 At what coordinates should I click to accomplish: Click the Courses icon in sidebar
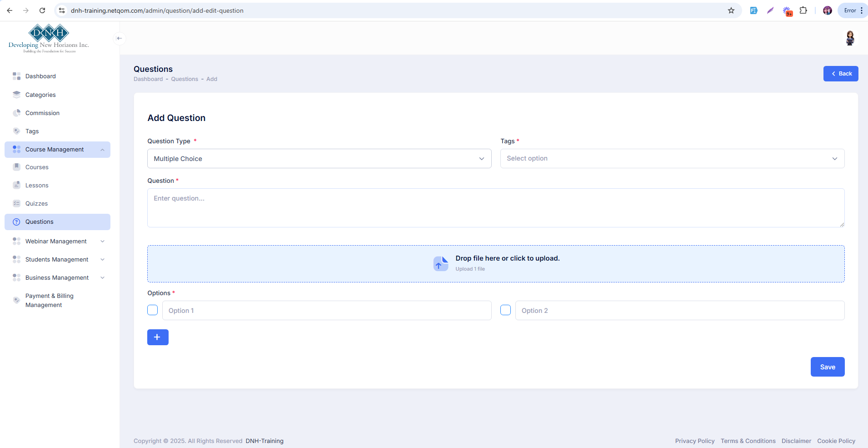pyautogui.click(x=17, y=167)
